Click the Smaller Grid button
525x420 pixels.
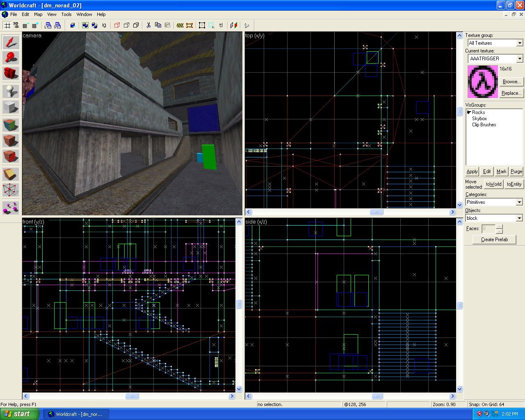[x=25, y=25]
